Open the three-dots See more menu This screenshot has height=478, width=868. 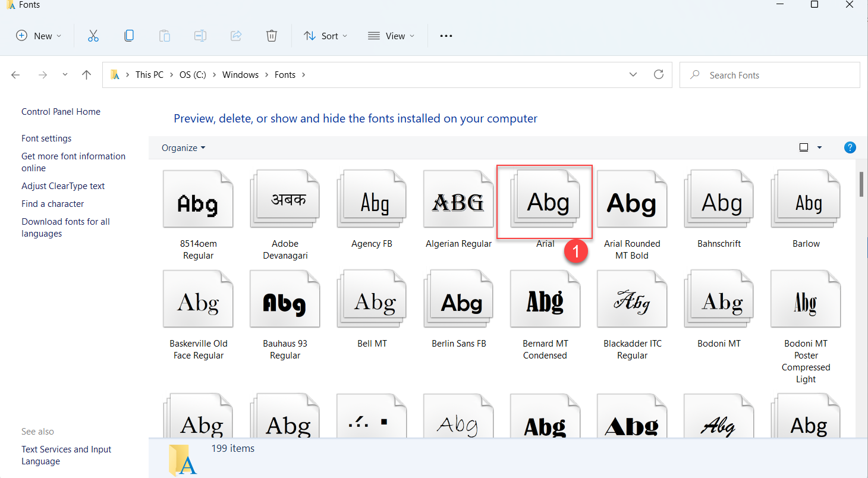[x=446, y=36]
